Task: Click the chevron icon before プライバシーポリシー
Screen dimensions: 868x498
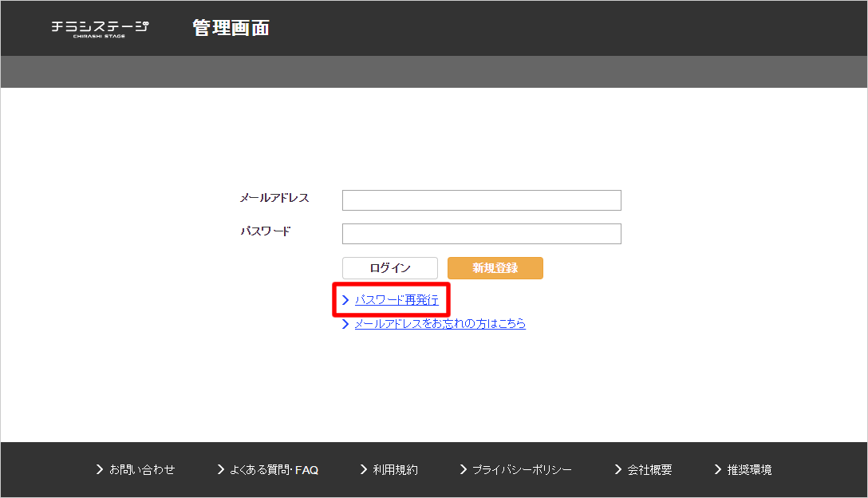Action: click(x=464, y=469)
